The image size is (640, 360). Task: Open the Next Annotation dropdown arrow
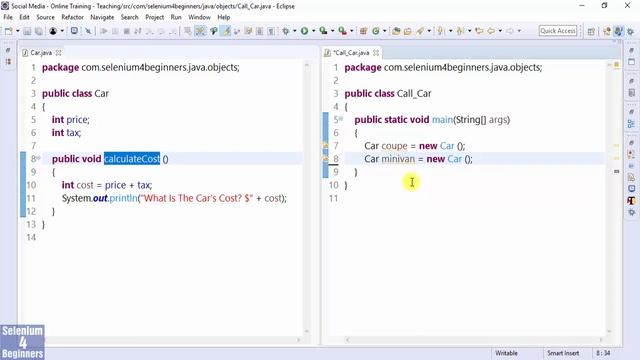pos(450,31)
